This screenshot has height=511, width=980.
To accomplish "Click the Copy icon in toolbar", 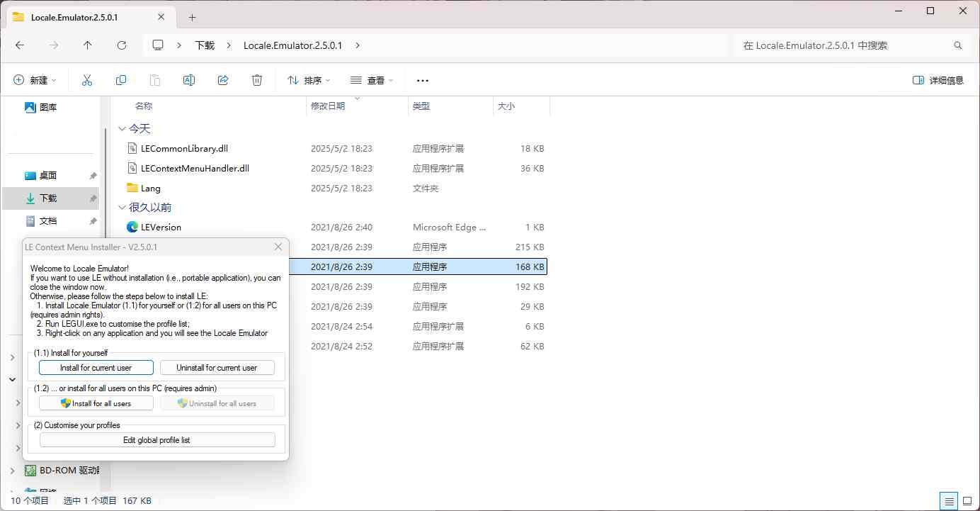I will click(x=121, y=80).
